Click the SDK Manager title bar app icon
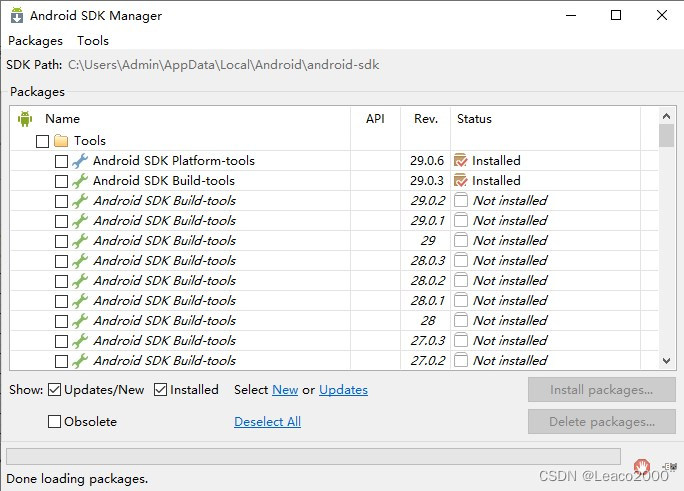 17,15
